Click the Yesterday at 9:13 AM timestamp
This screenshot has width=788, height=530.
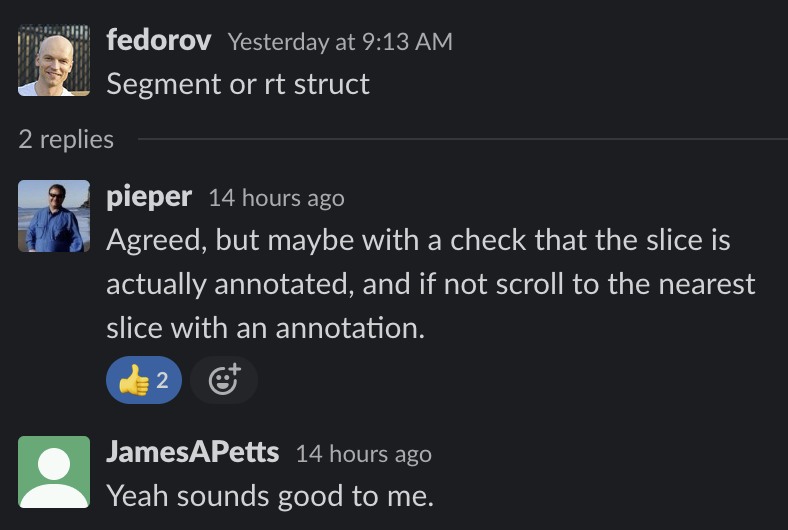click(x=340, y=42)
